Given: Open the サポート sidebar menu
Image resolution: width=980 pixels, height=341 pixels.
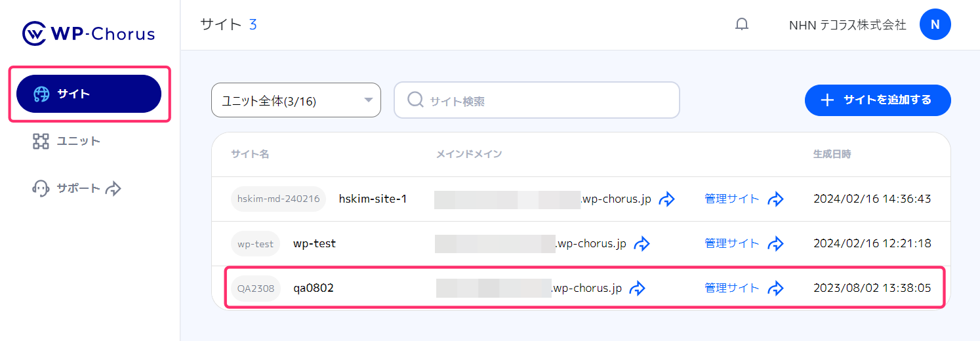Looking at the screenshot, I should (77, 188).
